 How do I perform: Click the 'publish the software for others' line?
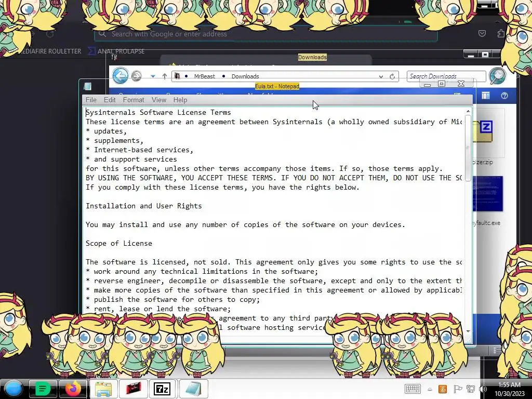pyautogui.click(x=172, y=300)
